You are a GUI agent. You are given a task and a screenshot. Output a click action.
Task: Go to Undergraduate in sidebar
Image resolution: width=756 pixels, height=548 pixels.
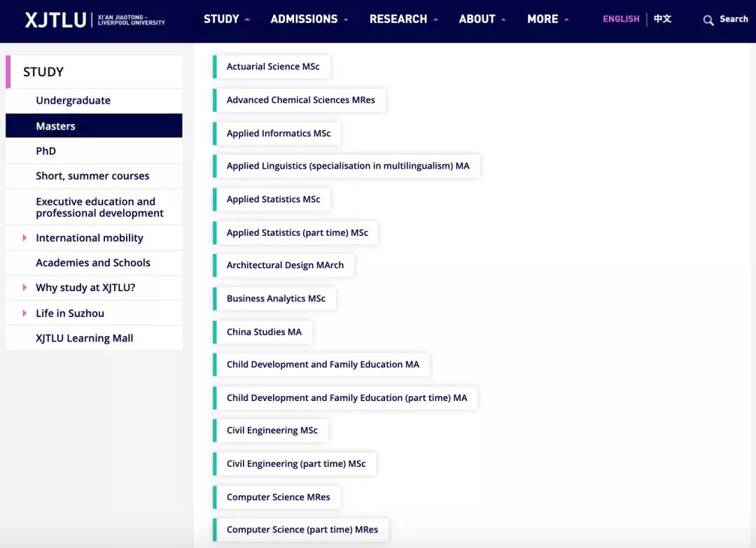[x=94, y=100]
